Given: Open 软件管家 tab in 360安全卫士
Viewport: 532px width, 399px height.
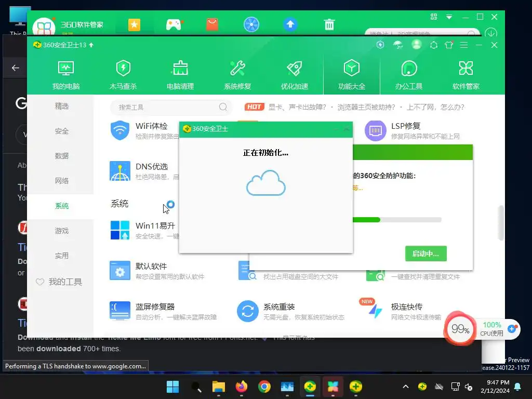Looking at the screenshot, I should click(466, 75).
